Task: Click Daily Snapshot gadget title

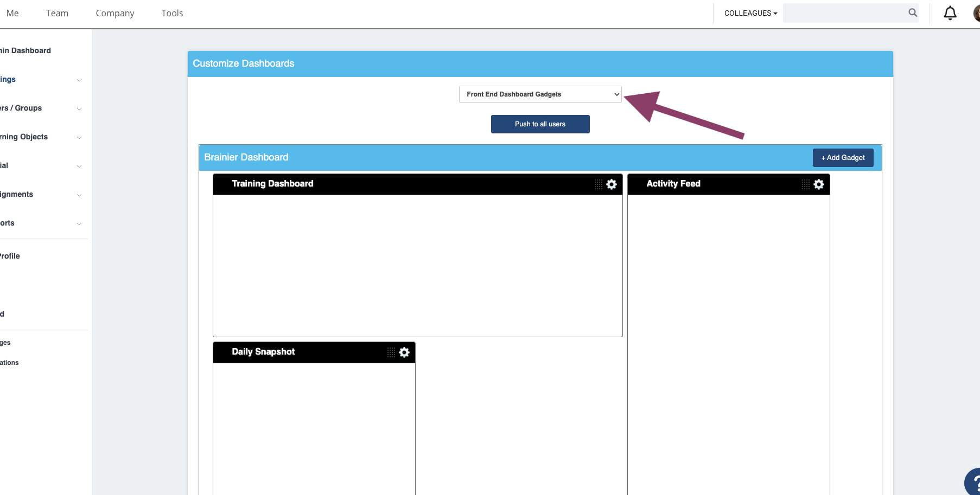Action: [263, 352]
